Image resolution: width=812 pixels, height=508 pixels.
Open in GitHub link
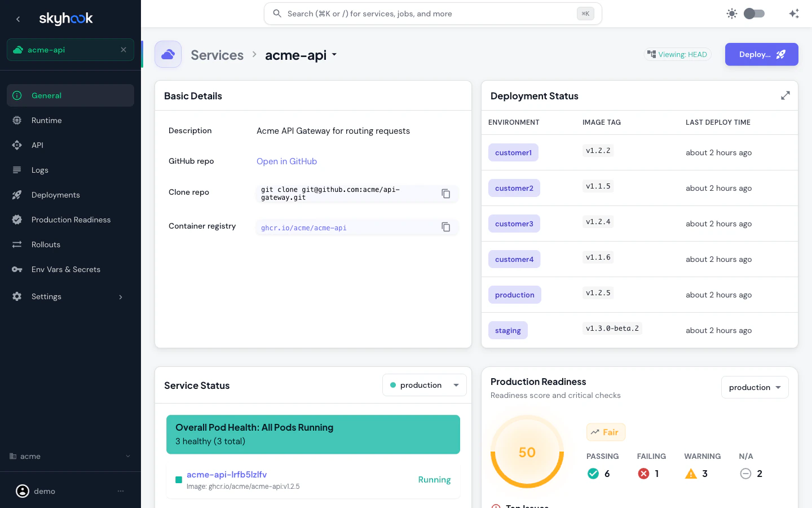point(286,161)
